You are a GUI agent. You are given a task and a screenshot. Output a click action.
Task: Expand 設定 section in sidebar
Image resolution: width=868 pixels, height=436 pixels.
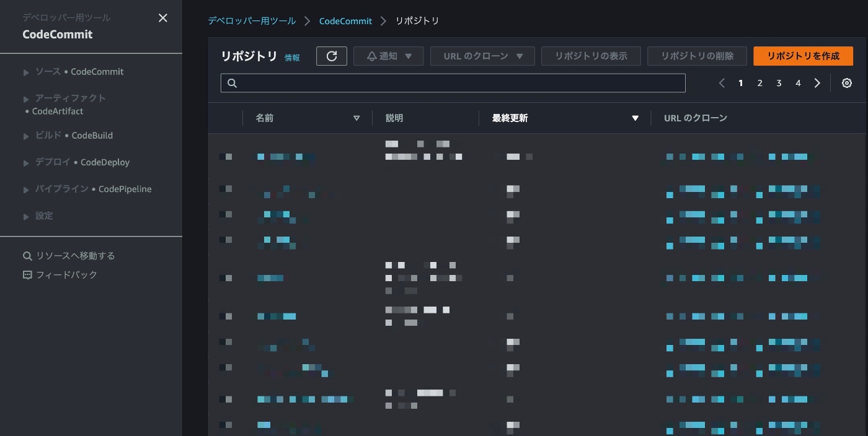click(26, 217)
